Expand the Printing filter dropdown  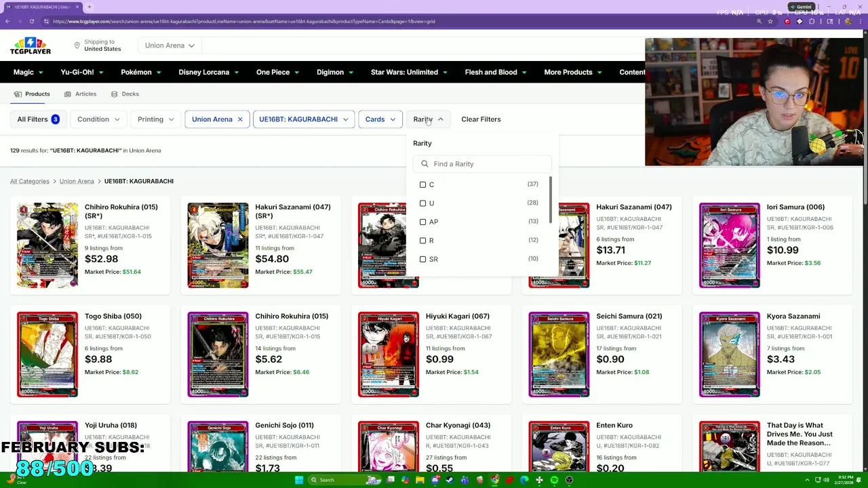(156, 119)
